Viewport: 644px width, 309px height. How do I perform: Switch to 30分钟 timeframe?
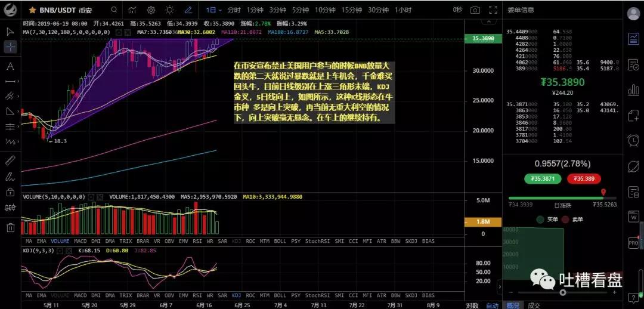point(378,10)
